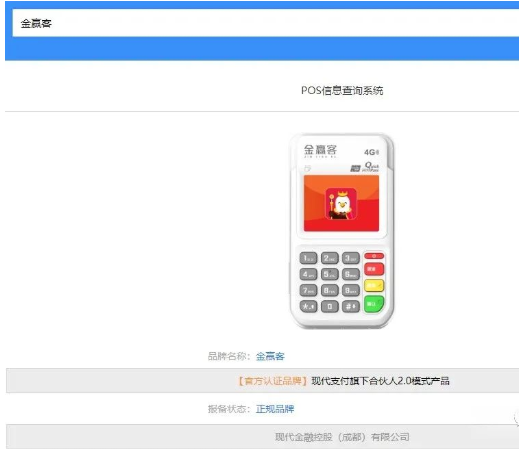519x449 pixels.
Task: Click the hash key on keypad
Action: click(x=351, y=306)
